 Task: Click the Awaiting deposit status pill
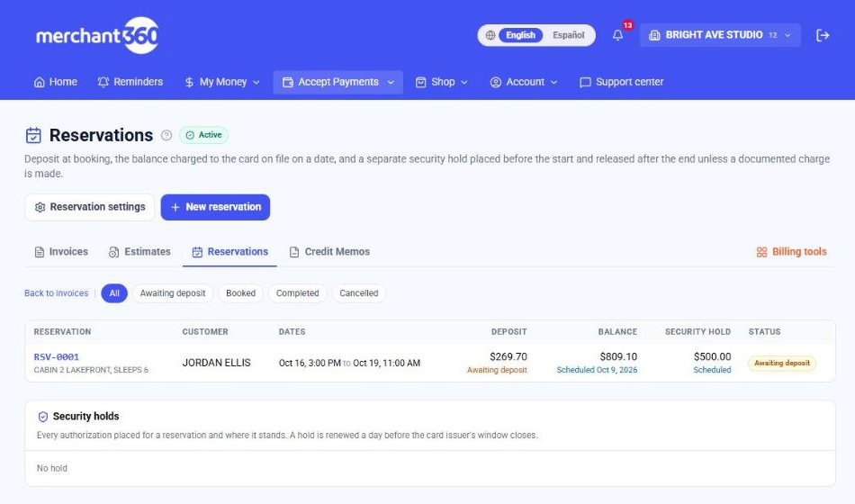(x=782, y=364)
